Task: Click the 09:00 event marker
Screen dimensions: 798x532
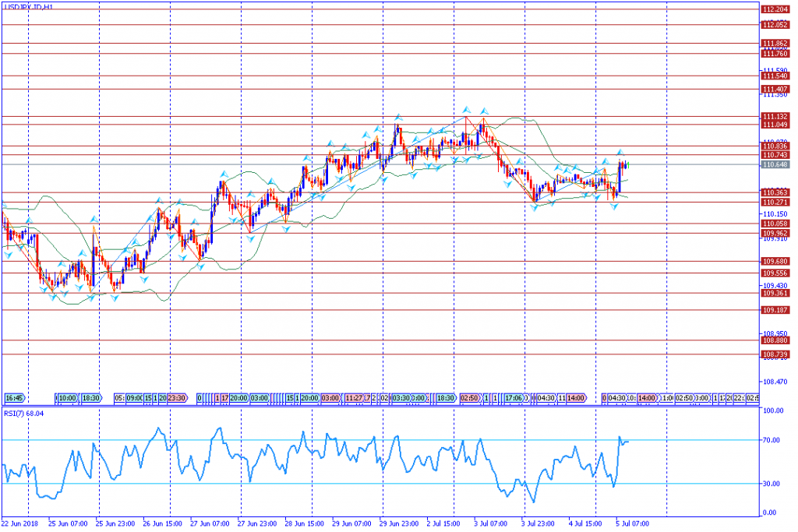Action: click(132, 397)
